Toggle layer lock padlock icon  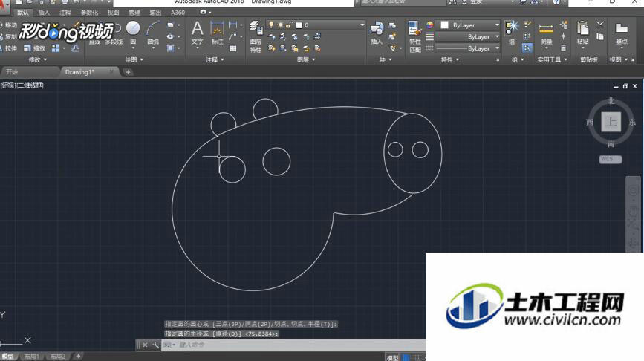point(289,25)
